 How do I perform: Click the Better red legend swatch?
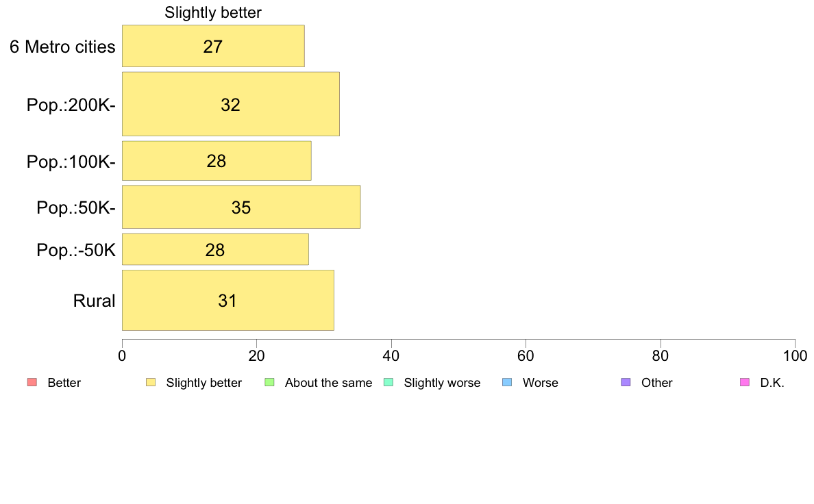coord(32,383)
